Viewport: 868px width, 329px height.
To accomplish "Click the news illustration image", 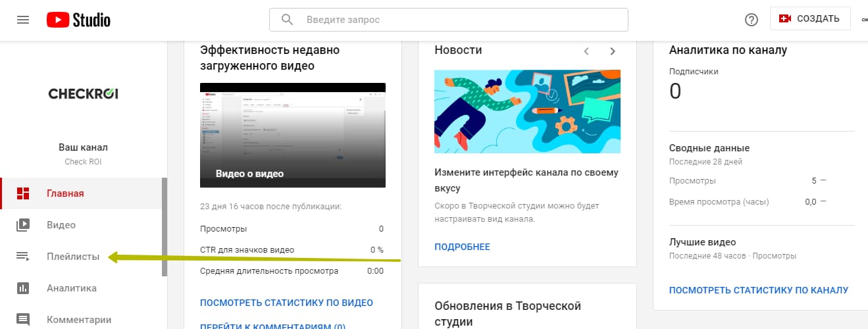I will [x=527, y=112].
